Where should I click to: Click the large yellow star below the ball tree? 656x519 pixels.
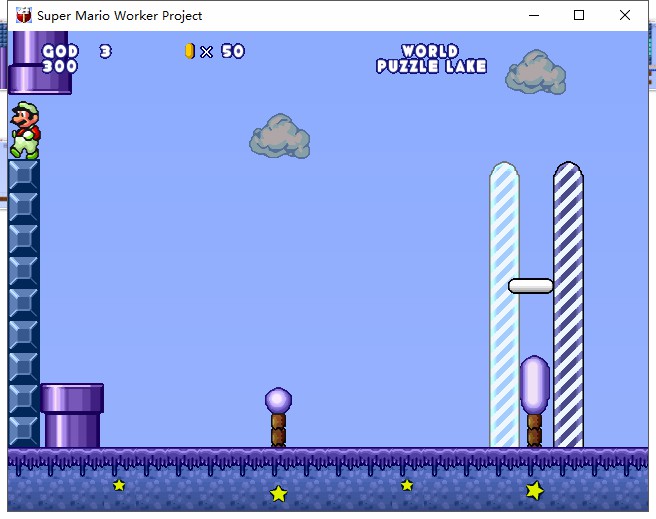coord(279,493)
